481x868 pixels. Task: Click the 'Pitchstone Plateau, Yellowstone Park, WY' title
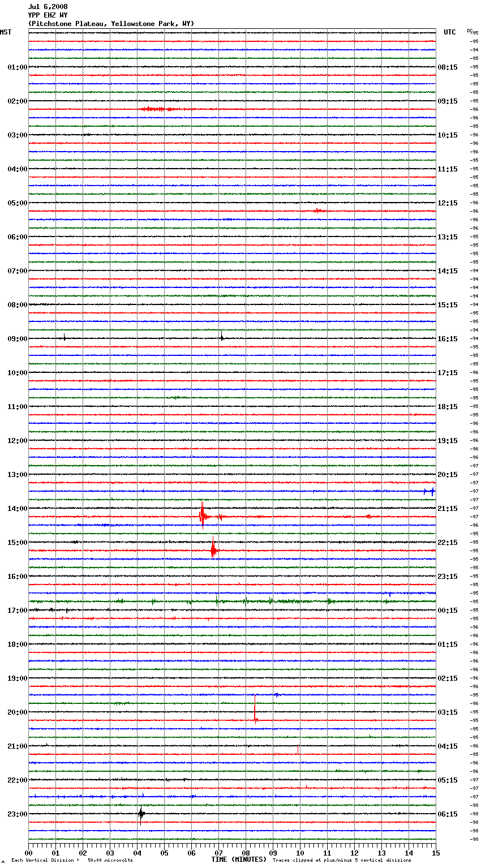tap(111, 24)
